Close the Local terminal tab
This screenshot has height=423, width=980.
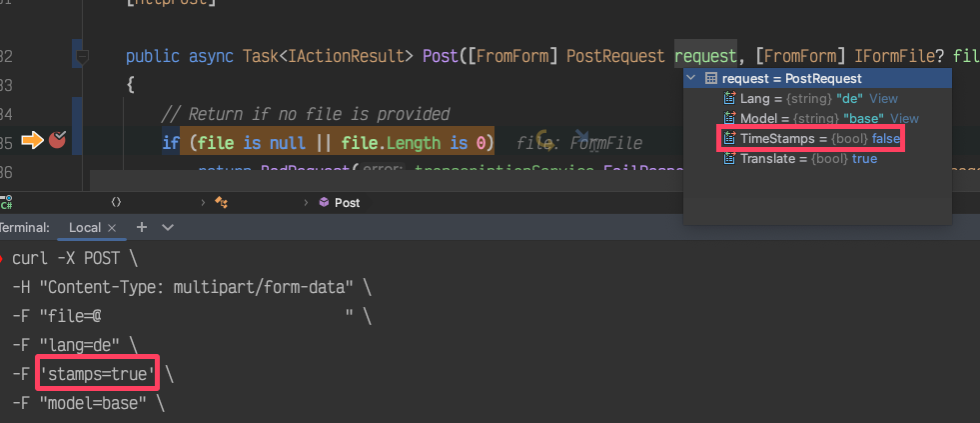(x=112, y=228)
